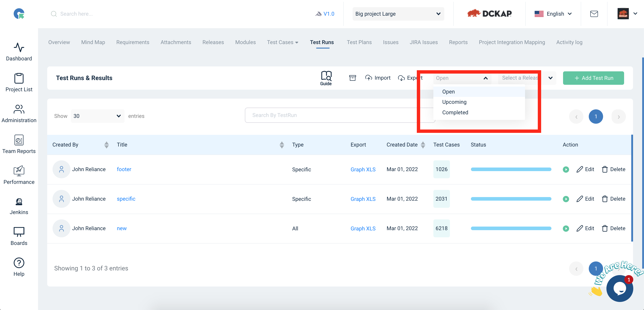Switch to the Mind Map tab
The height and width of the screenshot is (310, 644).
pyautogui.click(x=93, y=42)
